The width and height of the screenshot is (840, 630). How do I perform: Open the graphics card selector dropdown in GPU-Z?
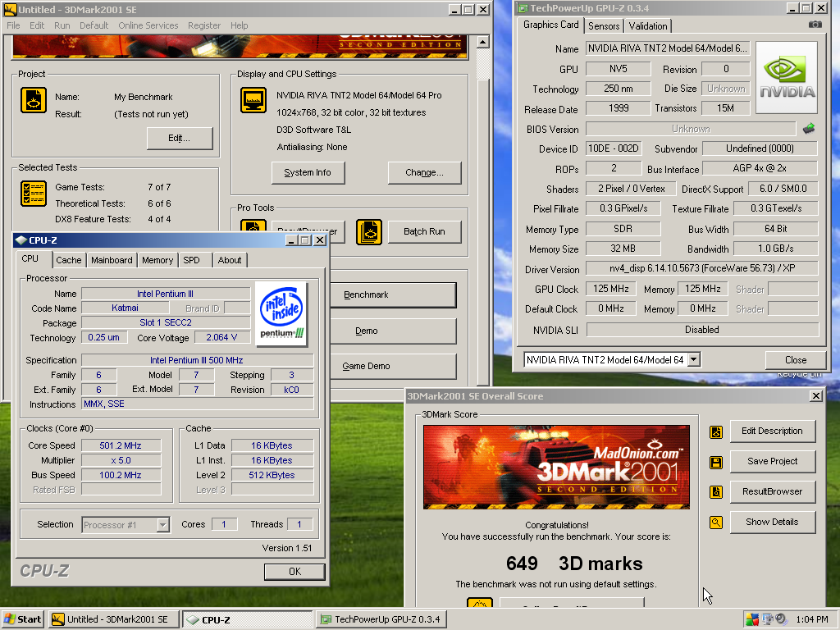(694, 359)
